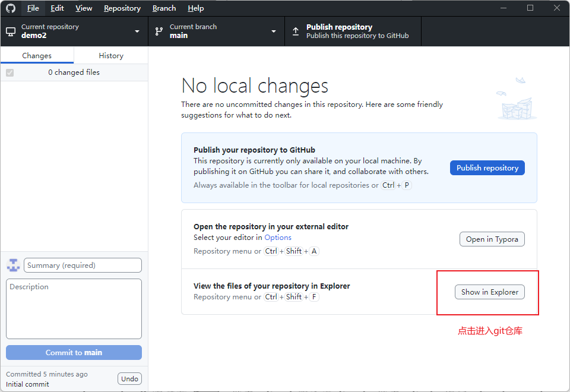Follow the Options link for editor selection

click(278, 238)
